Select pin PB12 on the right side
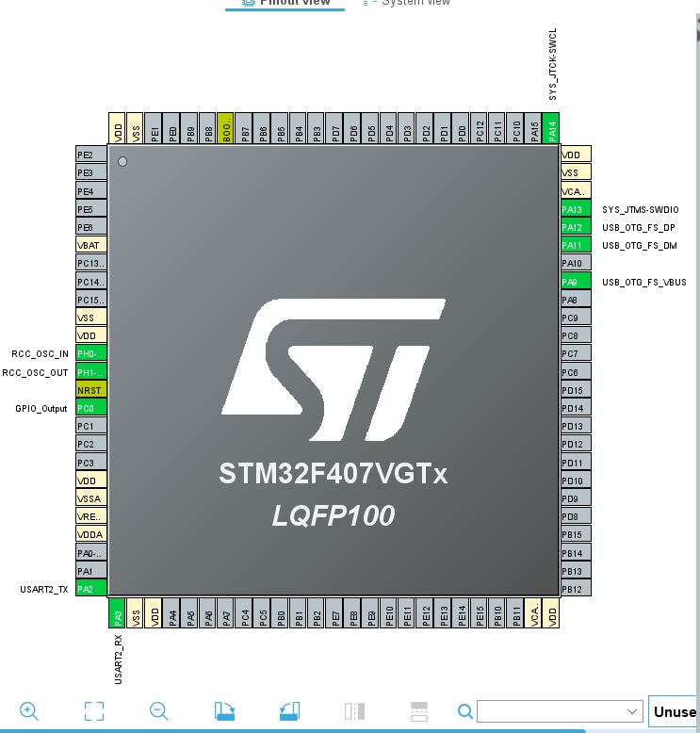This screenshot has width=700, height=733. 576,589
